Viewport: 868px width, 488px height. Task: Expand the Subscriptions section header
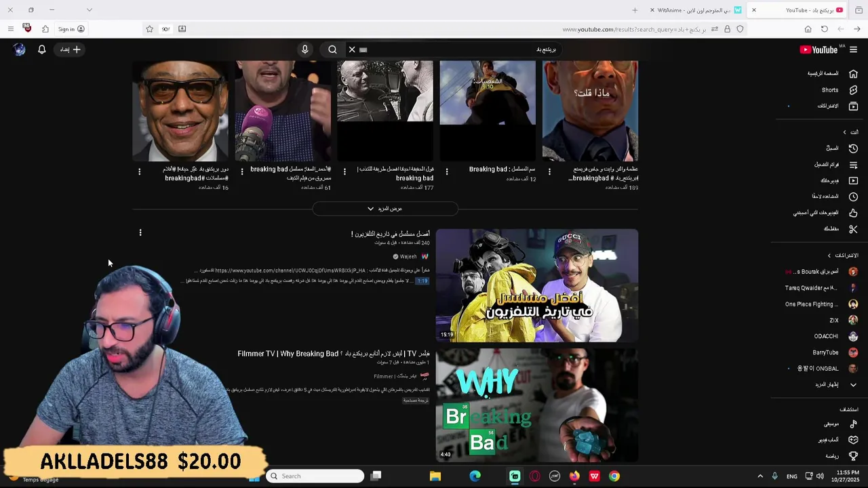click(x=844, y=256)
